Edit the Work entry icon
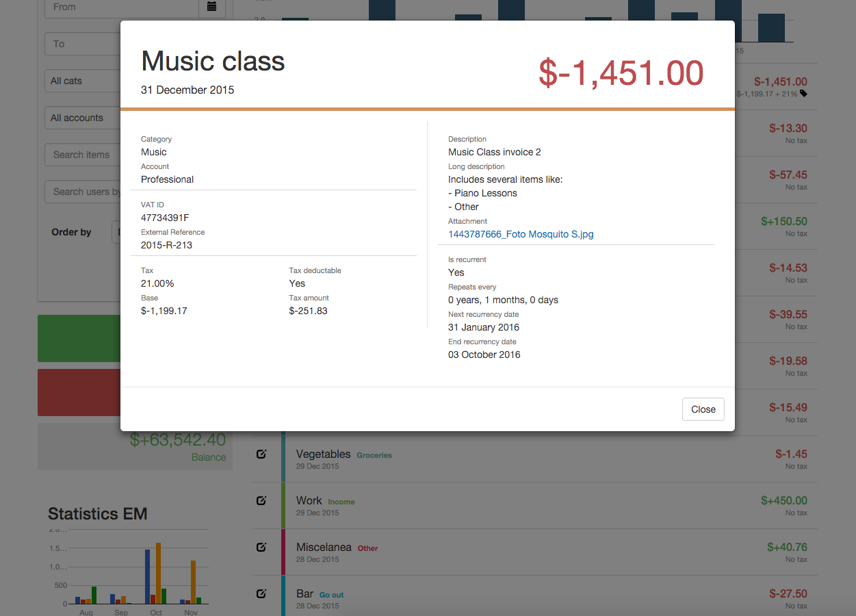Screen dimensions: 856x616 [261, 500]
